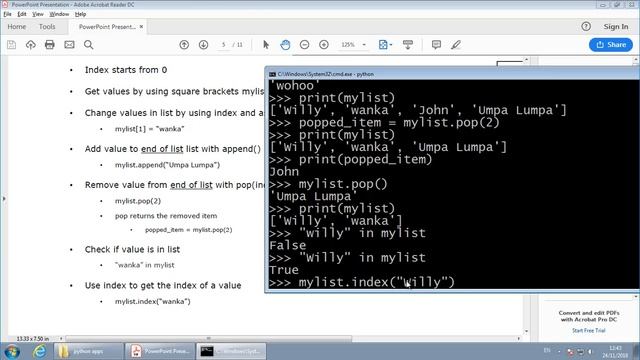Switch to the Tools tab
Viewport: 640px width, 360px height.
coord(47,27)
